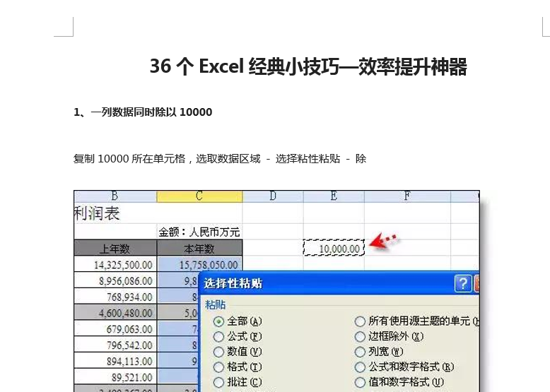Click cell with value 89,521.00

click(x=115, y=377)
